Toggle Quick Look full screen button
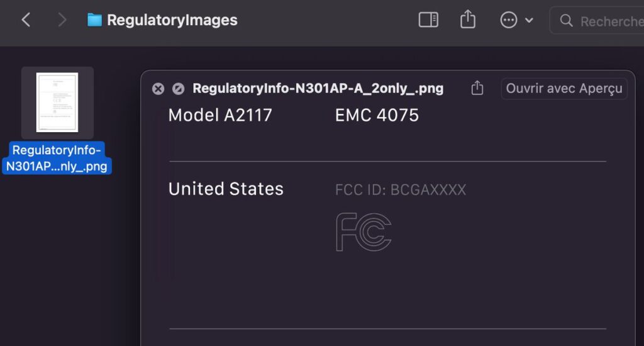Viewport: 644px width, 346px height. click(x=178, y=89)
